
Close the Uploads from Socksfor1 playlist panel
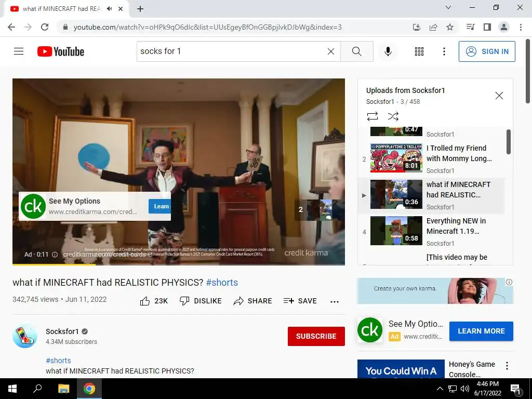click(x=499, y=96)
